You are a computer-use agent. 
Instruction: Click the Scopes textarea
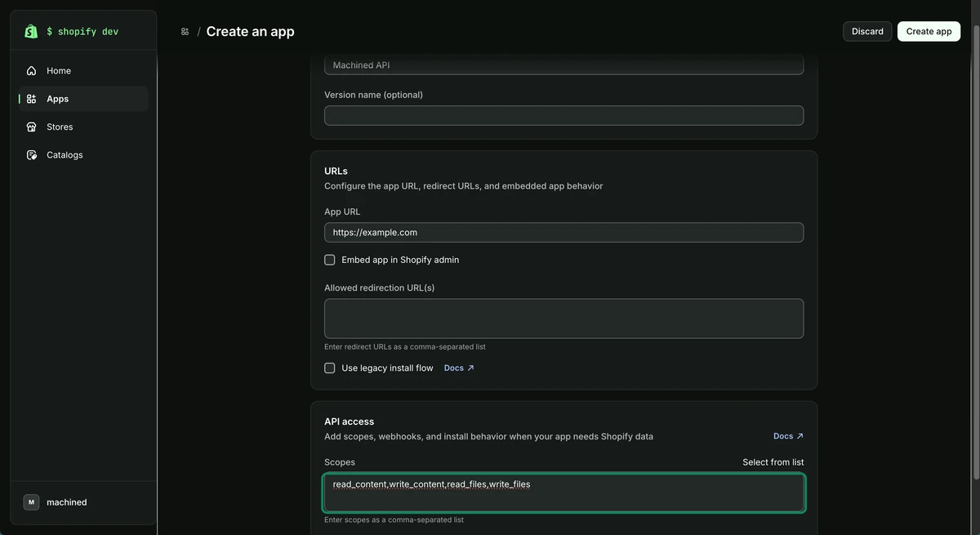[563, 493]
